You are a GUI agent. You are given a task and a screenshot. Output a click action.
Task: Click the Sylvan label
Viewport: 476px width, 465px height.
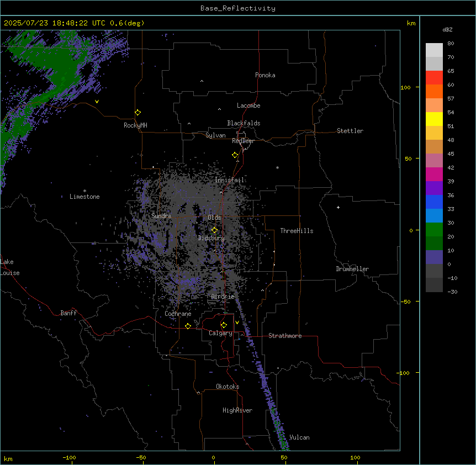coord(215,135)
